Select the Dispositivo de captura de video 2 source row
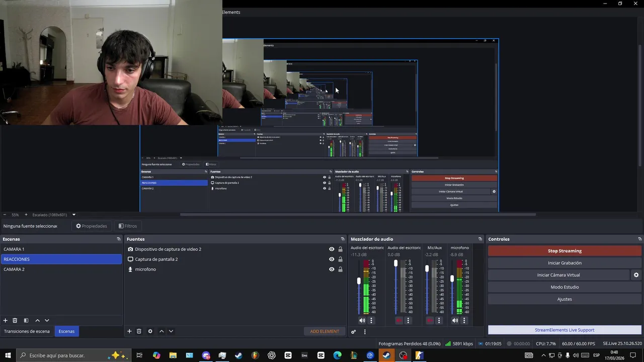Image resolution: width=644 pixels, height=362 pixels. coord(235,249)
